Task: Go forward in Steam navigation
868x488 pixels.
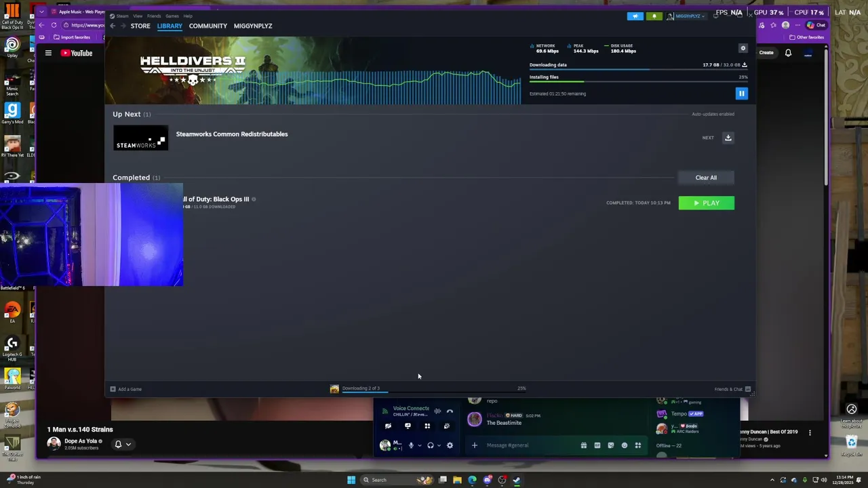Action: (123, 26)
